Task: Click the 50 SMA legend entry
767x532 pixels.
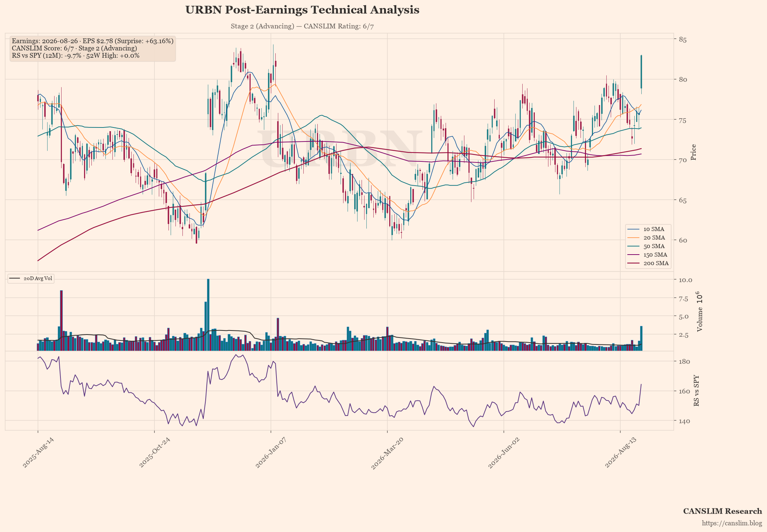Action: tap(648, 246)
